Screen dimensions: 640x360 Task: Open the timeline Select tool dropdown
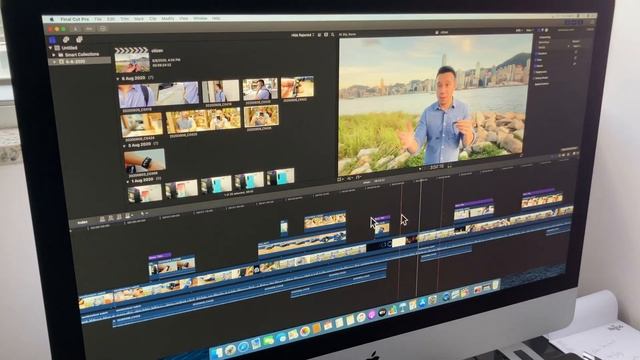pos(144,214)
